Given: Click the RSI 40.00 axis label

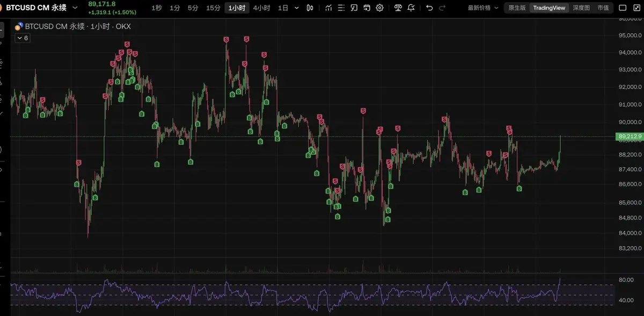Looking at the screenshot, I should tap(626, 300).
